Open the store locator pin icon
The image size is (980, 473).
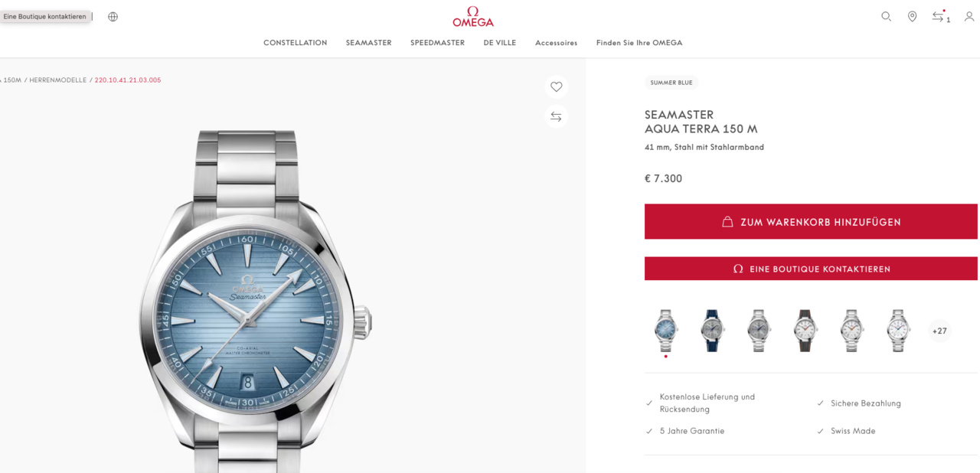(x=912, y=16)
